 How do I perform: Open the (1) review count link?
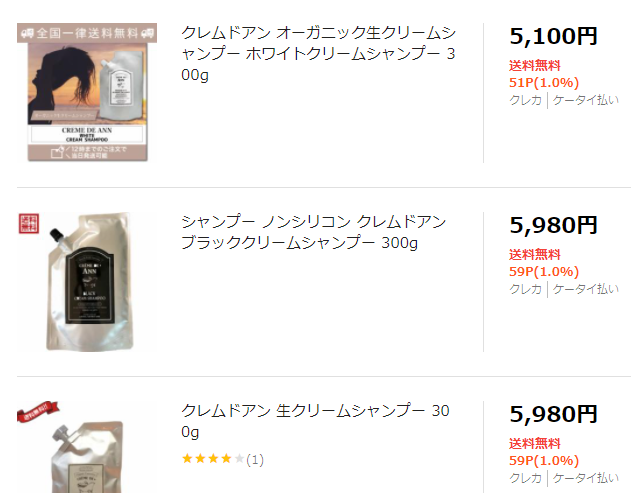click(x=255, y=459)
